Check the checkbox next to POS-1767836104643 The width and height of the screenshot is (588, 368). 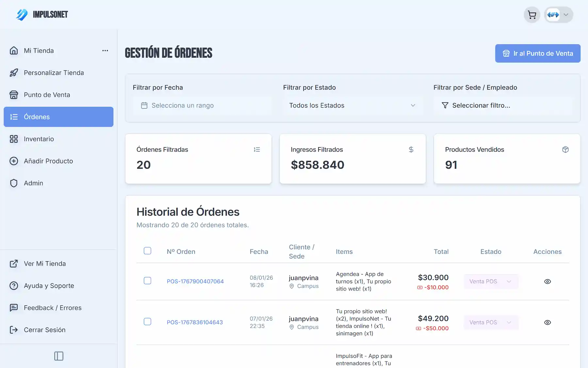click(148, 322)
